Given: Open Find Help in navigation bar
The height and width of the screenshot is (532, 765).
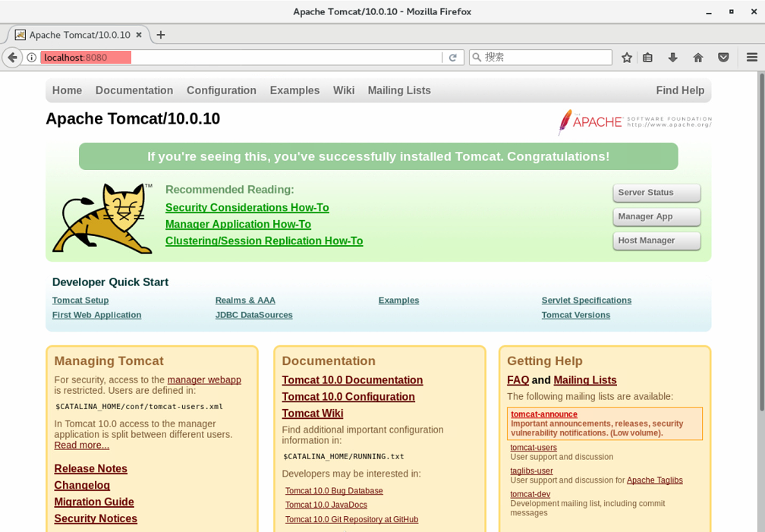Looking at the screenshot, I should coord(680,90).
